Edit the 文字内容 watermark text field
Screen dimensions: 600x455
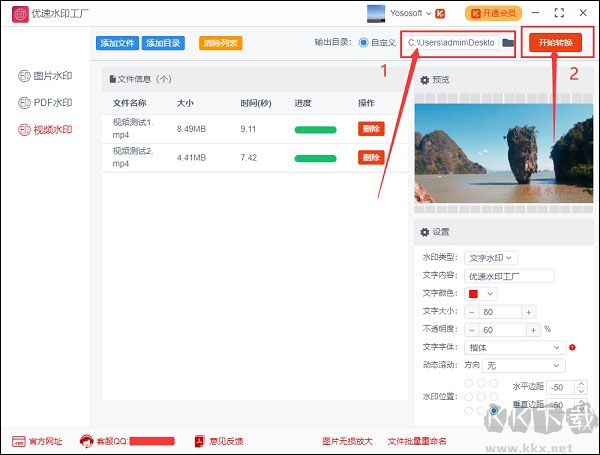[509, 276]
